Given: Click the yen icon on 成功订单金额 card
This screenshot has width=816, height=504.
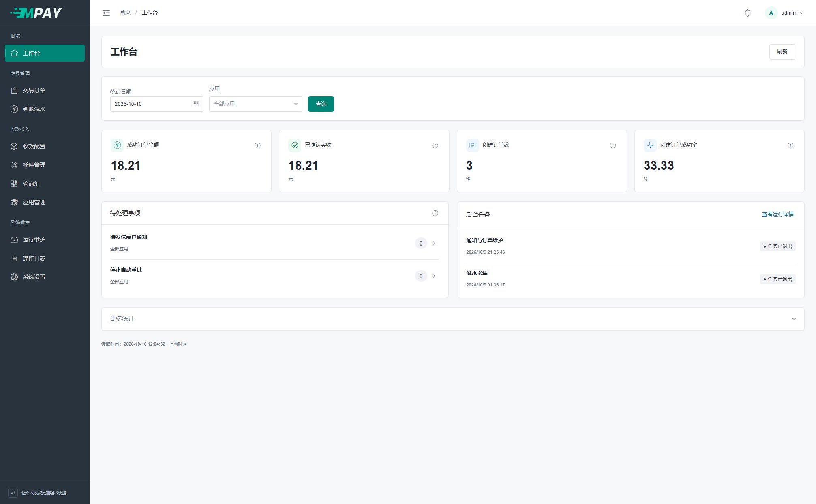Looking at the screenshot, I should coord(117,145).
